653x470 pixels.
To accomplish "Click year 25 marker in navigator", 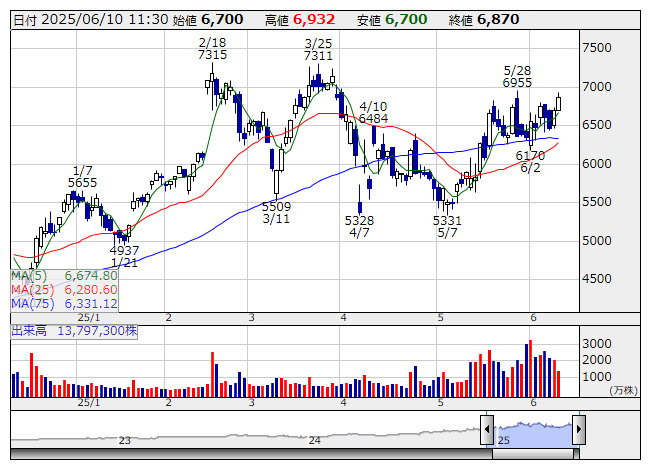I will [503, 440].
